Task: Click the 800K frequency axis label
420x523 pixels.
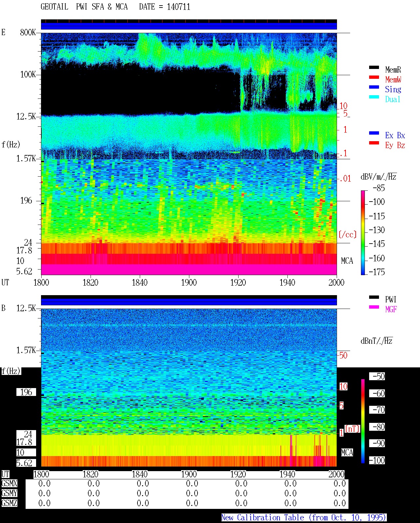Action: point(28,33)
